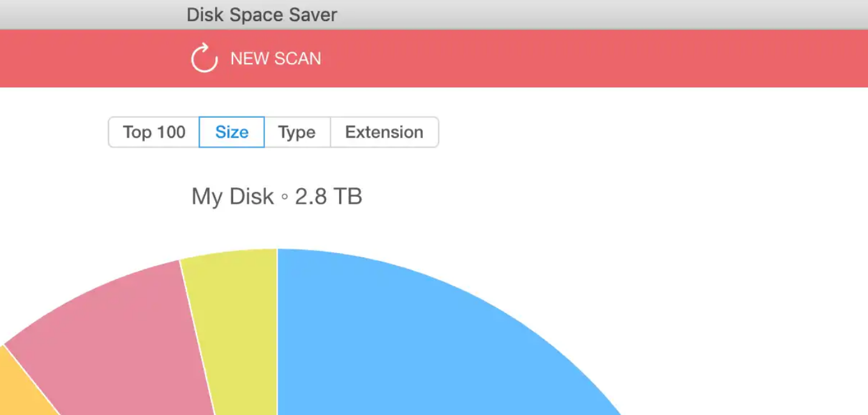The height and width of the screenshot is (415, 868).
Task: Switch to the Size tab
Action: pos(231,132)
